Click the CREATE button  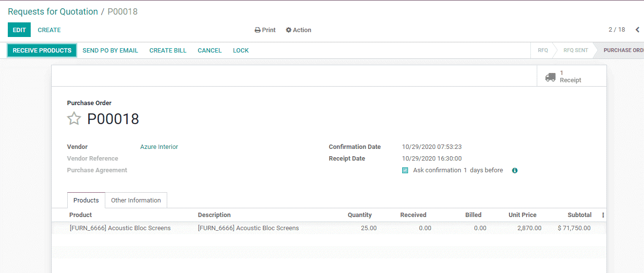click(49, 30)
